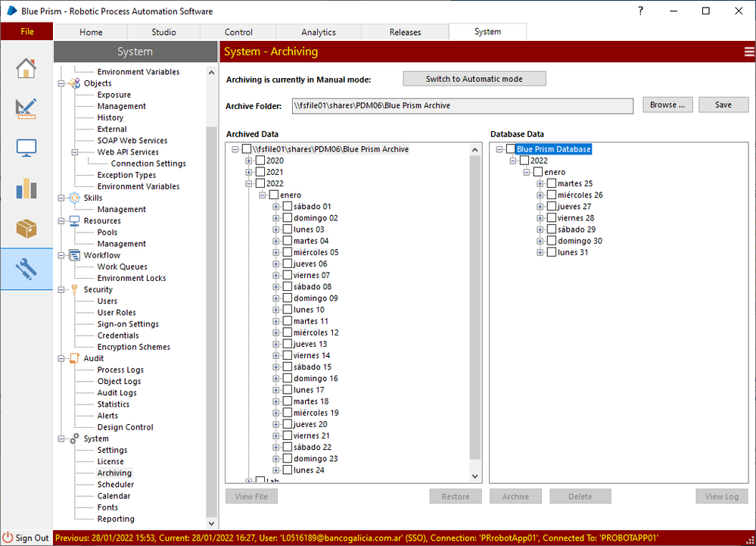Open License under System
Screen dimensions: 756x546
pyautogui.click(x=110, y=462)
